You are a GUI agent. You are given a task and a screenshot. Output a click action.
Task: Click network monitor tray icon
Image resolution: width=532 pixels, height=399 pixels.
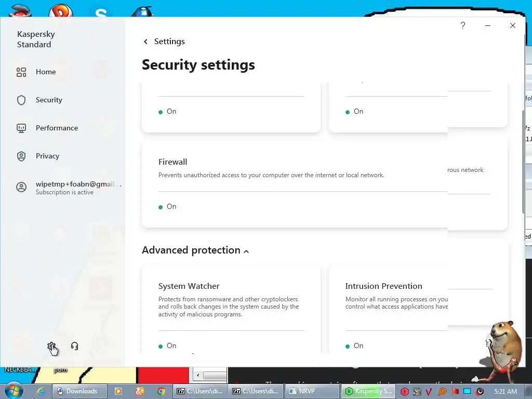tap(467, 391)
